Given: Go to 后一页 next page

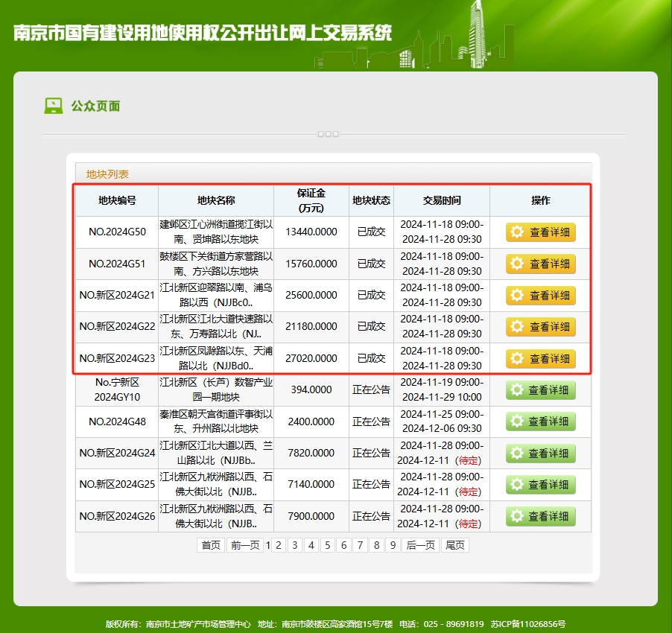Looking at the screenshot, I should tap(420, 545).
